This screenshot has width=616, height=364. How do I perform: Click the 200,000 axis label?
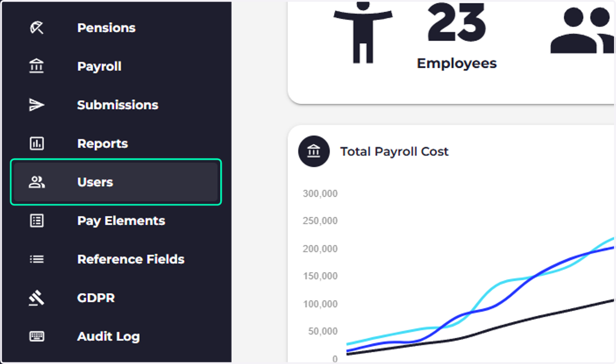point(320,249)
